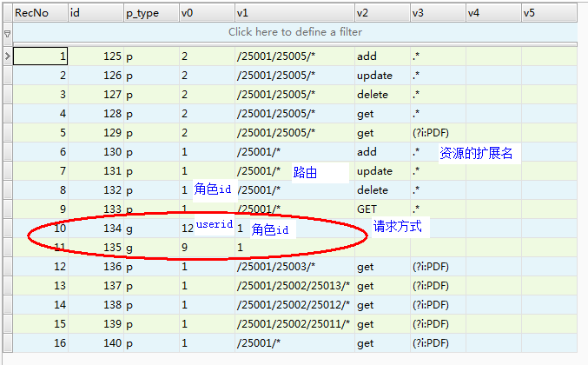Viewport: 588px width, 365px height.
Task: Click '(?i:PDF)' in row id 129
Action: click(x=431, y=133)
